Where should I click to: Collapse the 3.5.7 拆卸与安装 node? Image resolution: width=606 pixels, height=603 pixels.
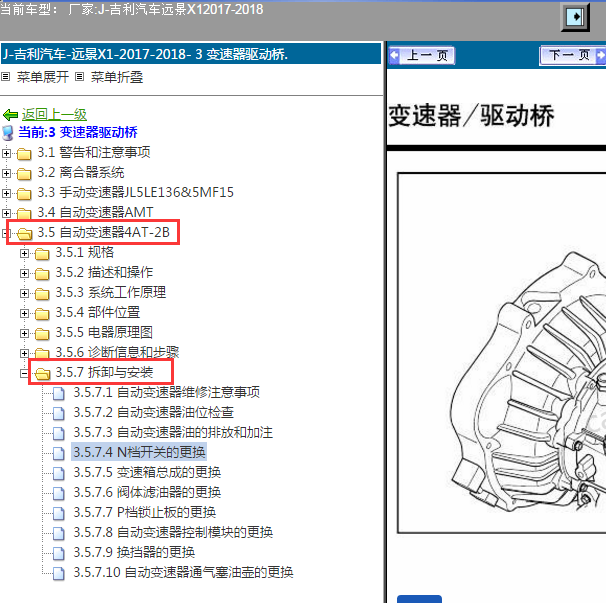24,373
